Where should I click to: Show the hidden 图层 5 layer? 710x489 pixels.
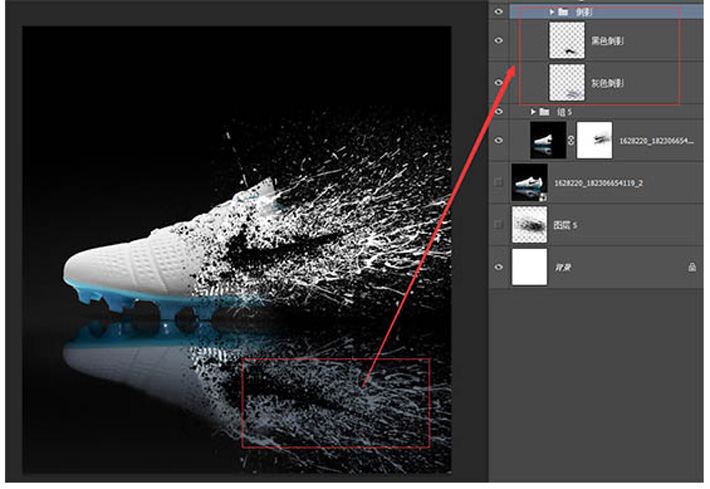tap(500, 225)
